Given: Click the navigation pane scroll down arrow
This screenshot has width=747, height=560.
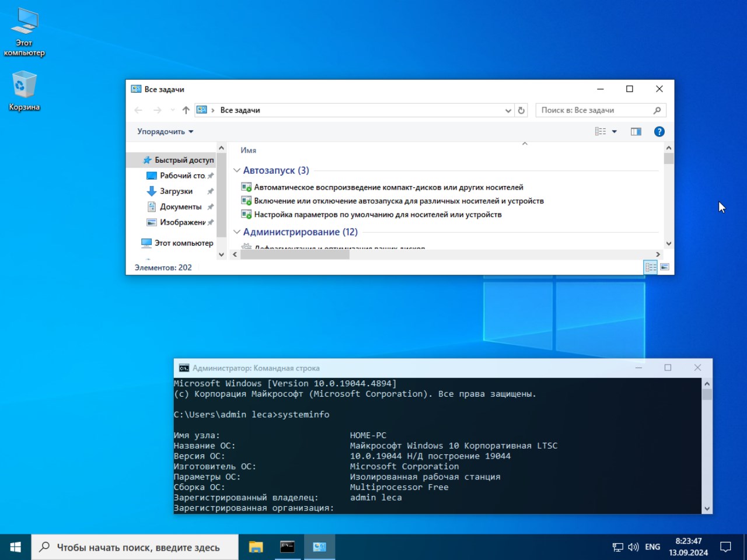Looking at the screenshot, I should coord(221,254).
